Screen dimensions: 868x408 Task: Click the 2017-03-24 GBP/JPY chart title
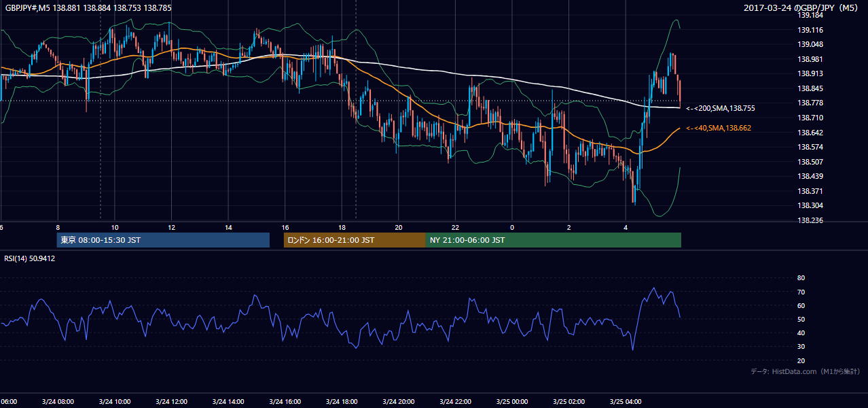pyautogui.click(x=802, y=7)
